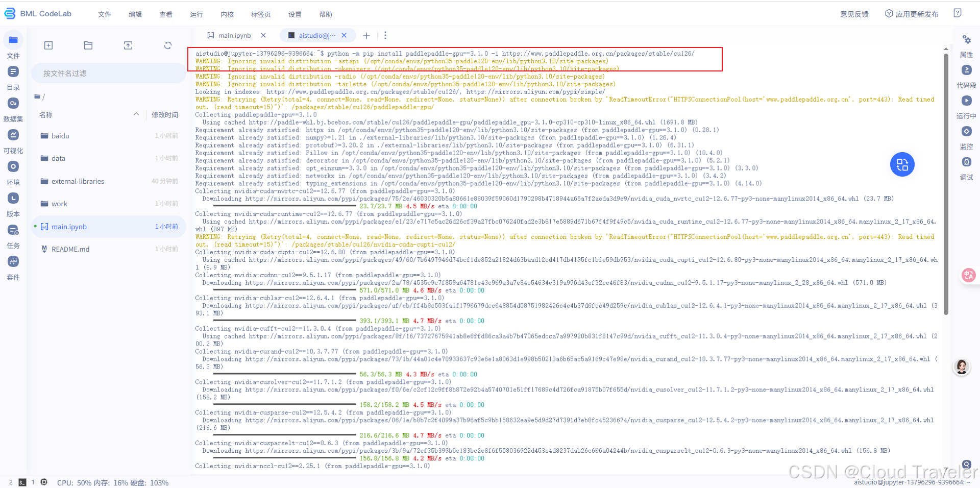
Task: Click the upload files icon
Action: (128, 45)
